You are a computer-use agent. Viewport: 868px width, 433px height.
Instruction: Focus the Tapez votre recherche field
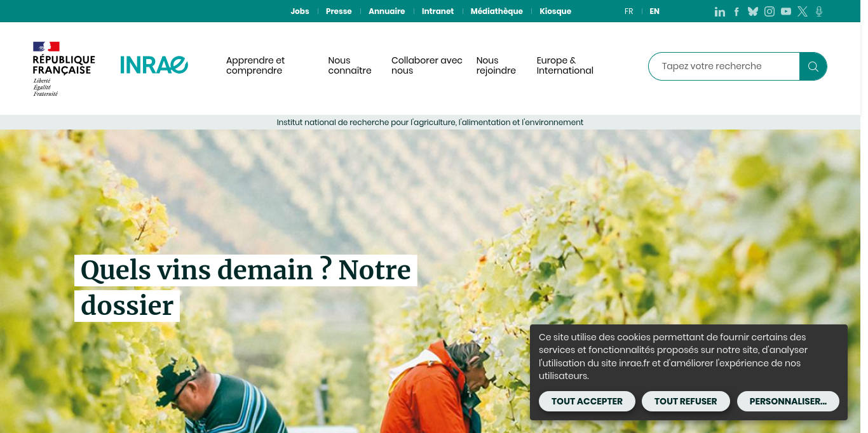coord(724,66)
